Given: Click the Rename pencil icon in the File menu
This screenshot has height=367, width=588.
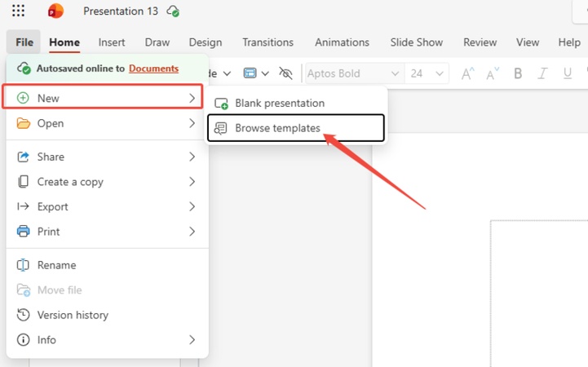Looking at the screenshot, I should point(23,265).
